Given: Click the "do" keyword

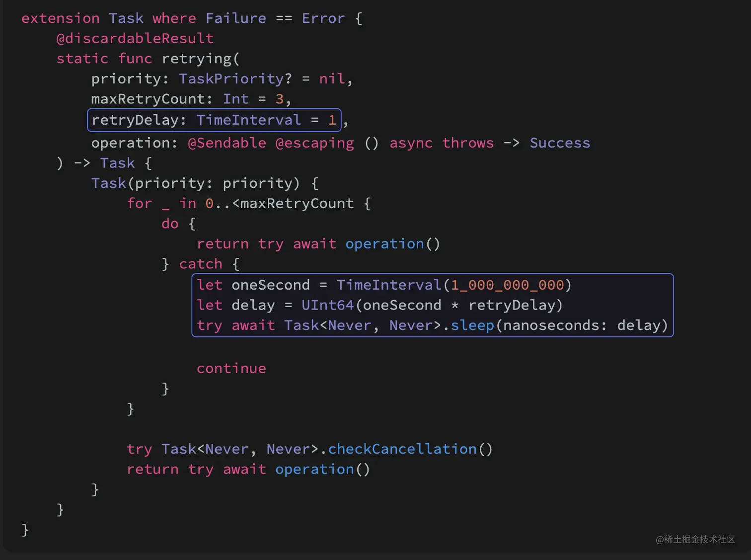Looking at the screenshot, I should point(170,224).
